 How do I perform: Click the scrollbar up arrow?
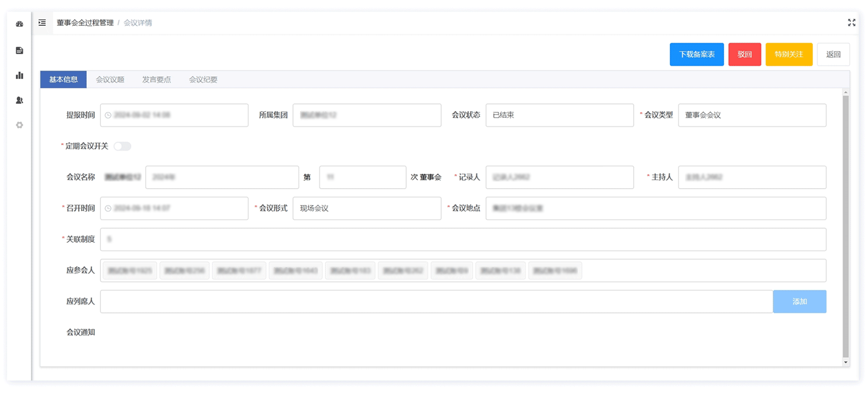click(845, 92)
